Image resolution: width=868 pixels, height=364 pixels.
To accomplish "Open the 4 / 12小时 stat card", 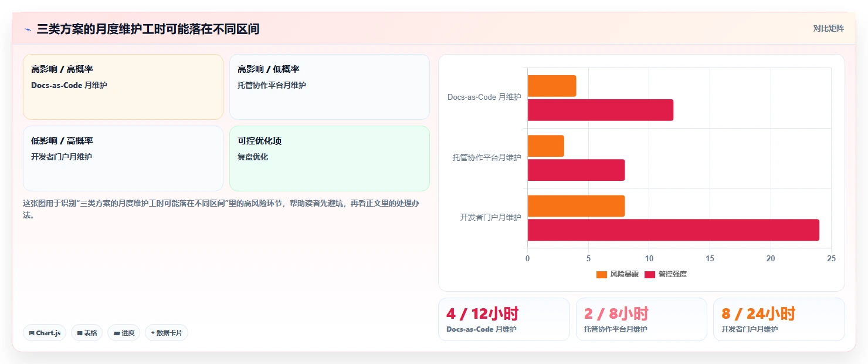I will 504,319.
